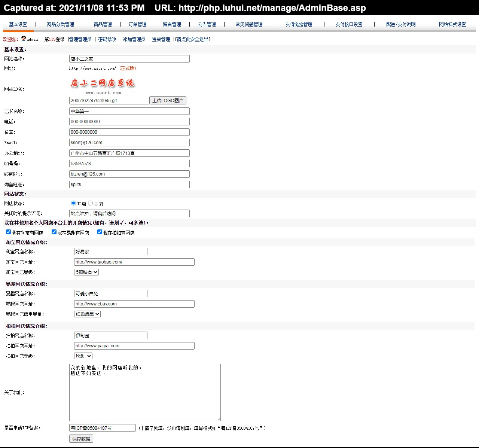
Task: Click the http://www.ssort.com/ address text
Action: (93, 68)
